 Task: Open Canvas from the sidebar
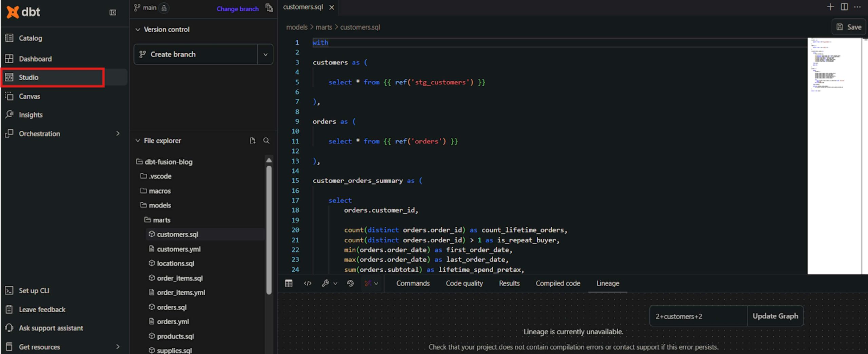coord(29,96)
